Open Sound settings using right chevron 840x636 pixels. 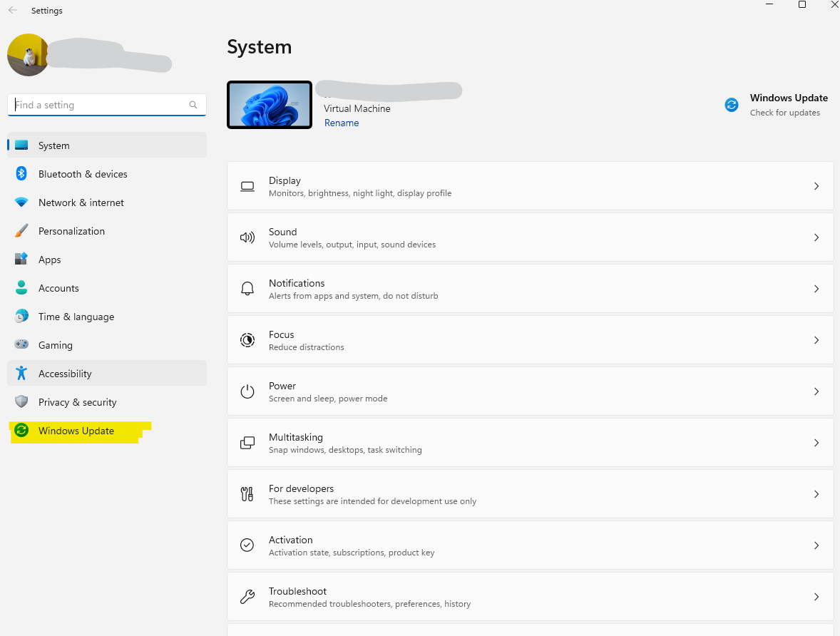(816, 237)
